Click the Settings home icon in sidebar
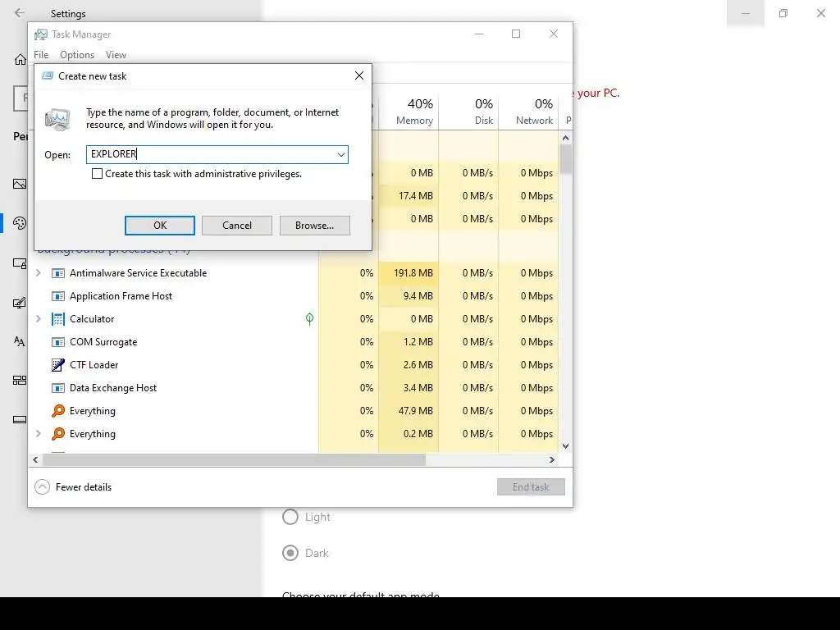840x630 pixels. tap(21, 59)
